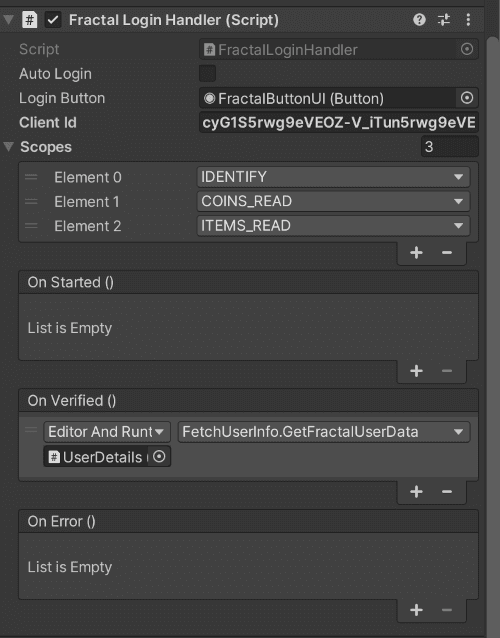Image resolution: width=500 pixels, height=638 pixels.
Task: Add listener to On Verified event
Action: coord(416,492)
